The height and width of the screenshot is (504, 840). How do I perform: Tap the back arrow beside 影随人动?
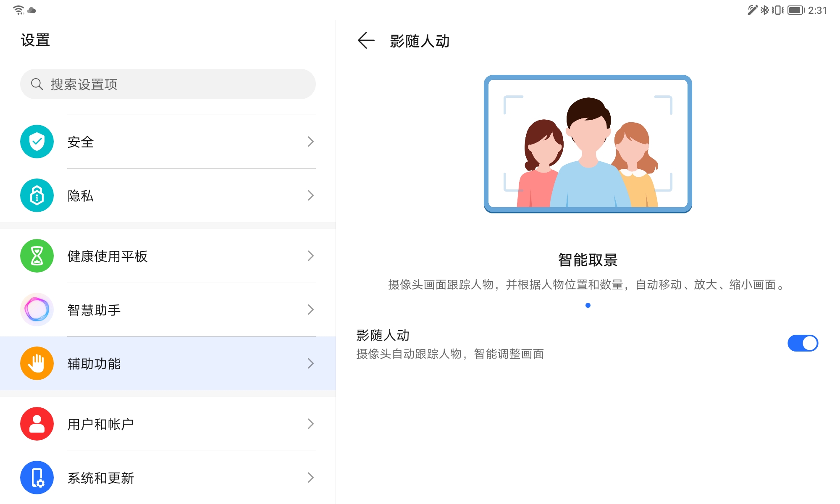click(x=365, y=41)
